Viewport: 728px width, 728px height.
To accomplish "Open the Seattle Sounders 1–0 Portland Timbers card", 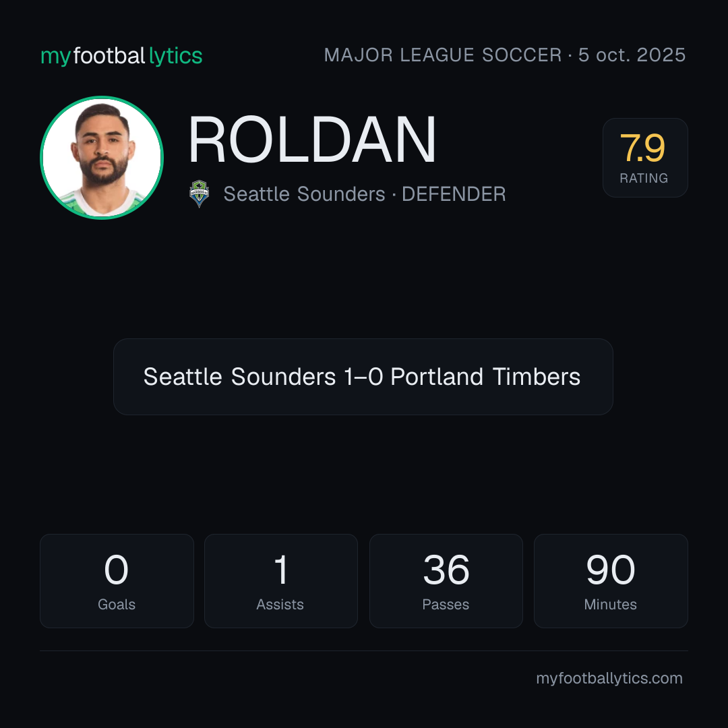I will pyautogui.click(x=363, y=377).
